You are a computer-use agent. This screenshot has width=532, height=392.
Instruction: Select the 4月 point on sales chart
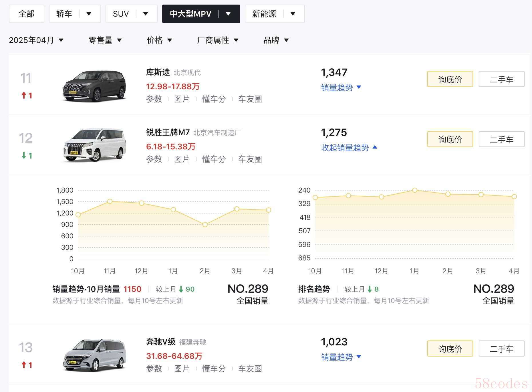tap(269, 210)
